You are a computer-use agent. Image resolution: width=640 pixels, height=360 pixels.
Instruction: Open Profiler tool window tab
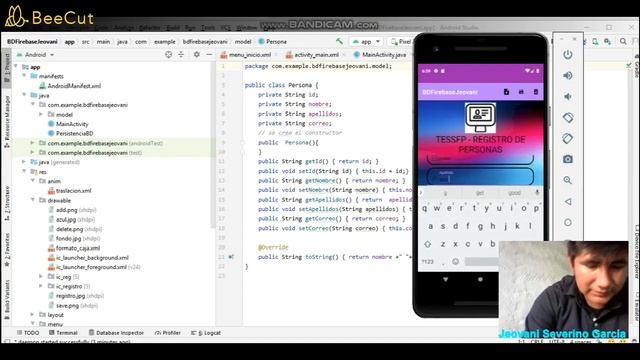click(x=167, y=333)
